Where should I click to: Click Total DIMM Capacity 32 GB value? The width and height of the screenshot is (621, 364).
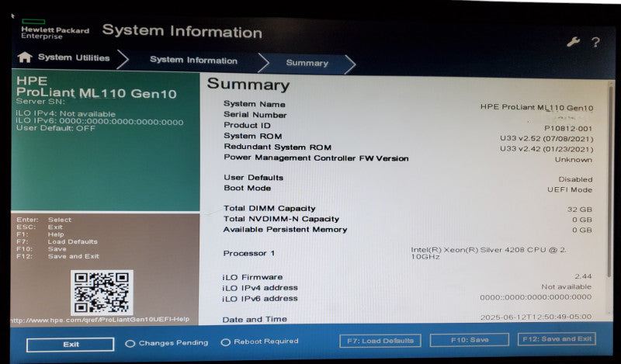pos(580,210)
